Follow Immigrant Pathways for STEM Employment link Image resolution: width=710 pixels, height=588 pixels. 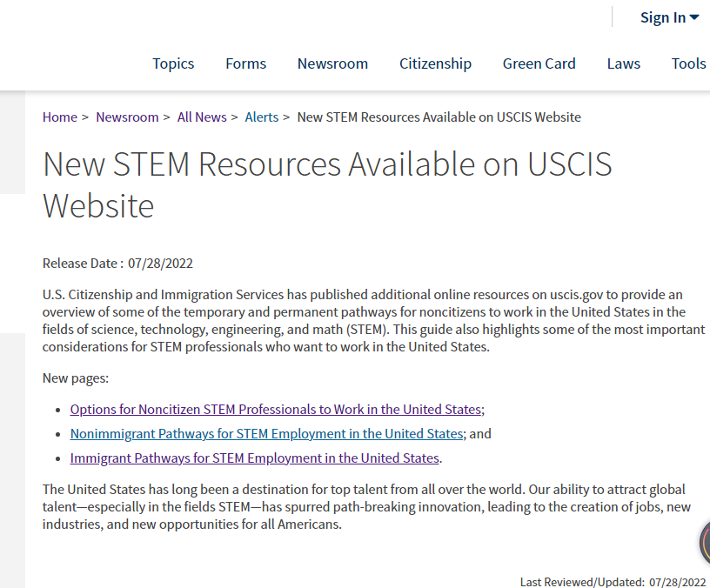pyautogui.click(x=254, y=458)
